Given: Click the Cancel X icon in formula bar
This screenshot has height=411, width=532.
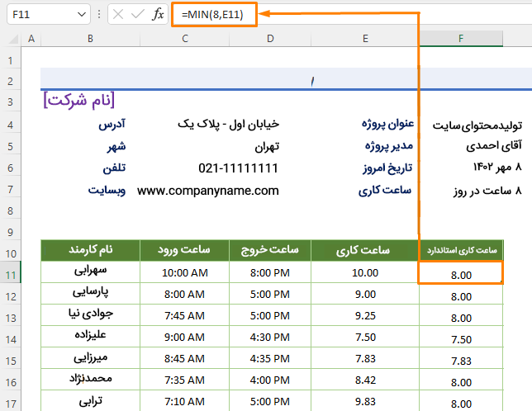Looking at the screenshot, I should (x=118, y=15).
